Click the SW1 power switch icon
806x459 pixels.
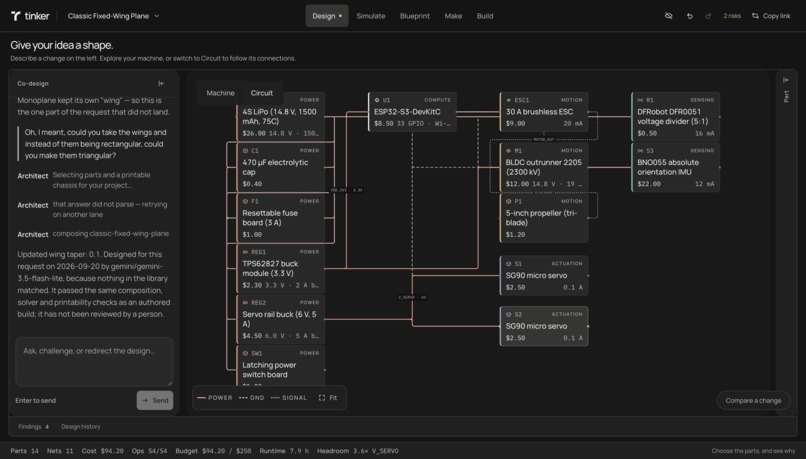pos(246,353)
